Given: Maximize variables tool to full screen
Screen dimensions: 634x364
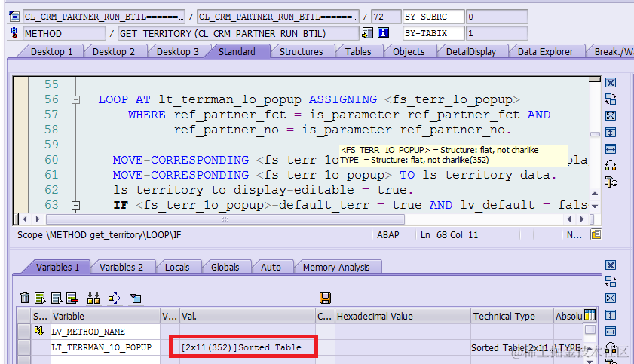Looking at the screenshot, I should tap(611, 298).
